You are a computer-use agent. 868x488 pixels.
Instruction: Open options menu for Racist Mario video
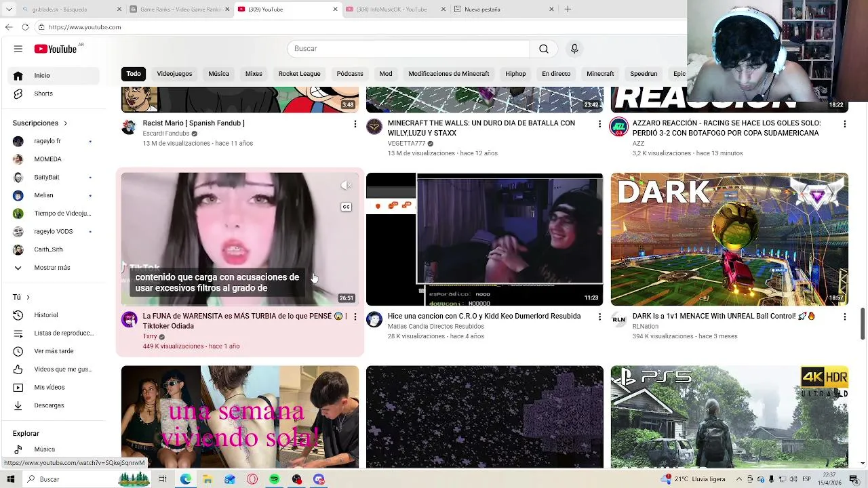[x=355, y=124]
